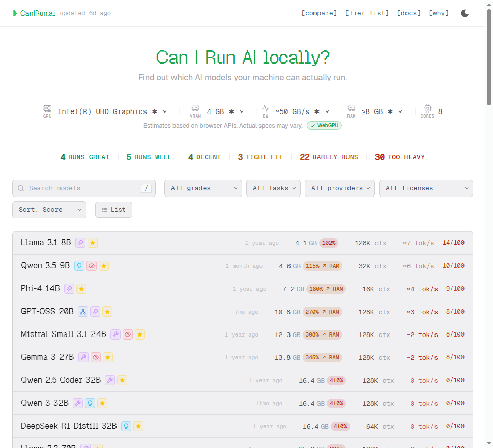Open the docs page

coord(409,13)
